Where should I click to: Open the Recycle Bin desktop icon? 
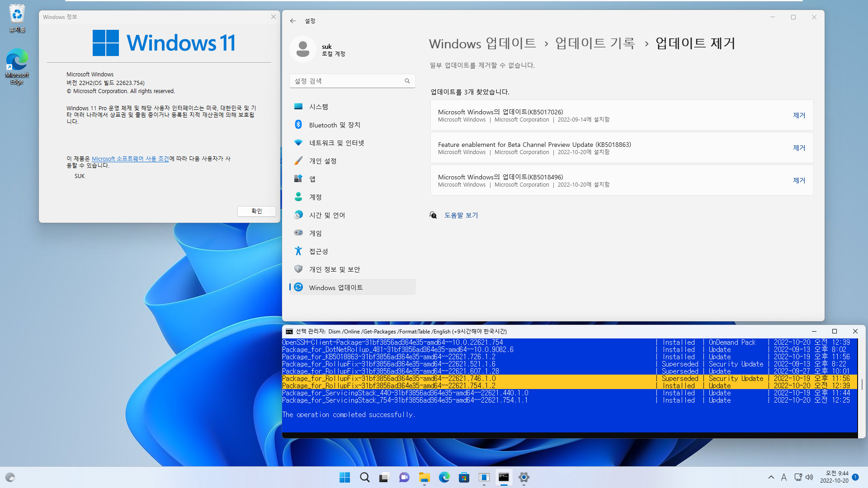coord(17,18)
